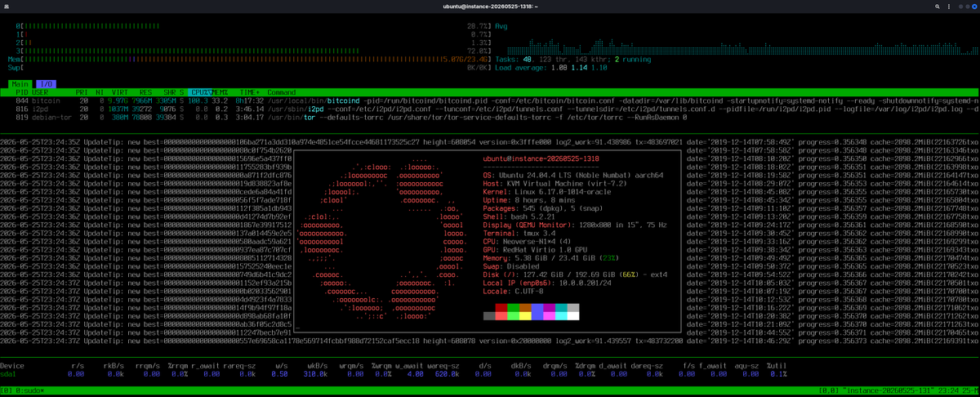The image size is (980, 397).
Task: Click the Memory: 5.38 GiB line
Action: click(x=552, y=258)
